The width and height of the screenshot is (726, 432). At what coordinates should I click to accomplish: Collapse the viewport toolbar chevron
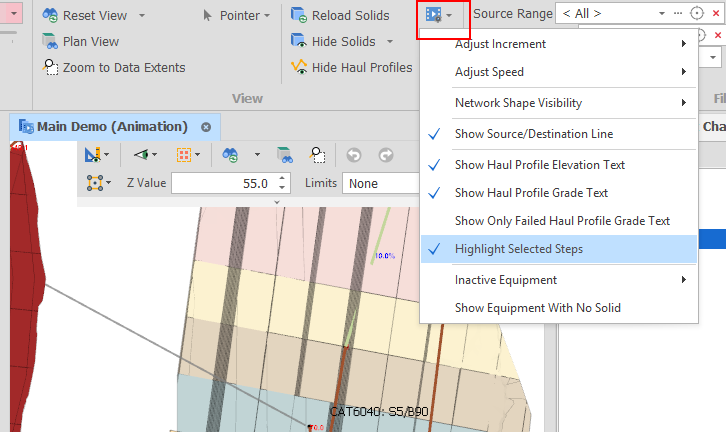point(277,202)
